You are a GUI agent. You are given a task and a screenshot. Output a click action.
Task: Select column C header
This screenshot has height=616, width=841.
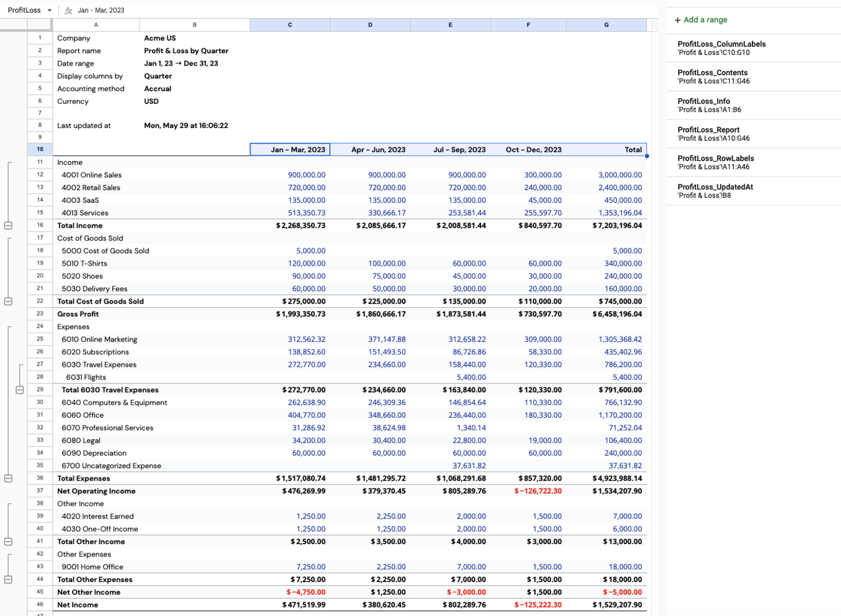click(x=290, y=25)
